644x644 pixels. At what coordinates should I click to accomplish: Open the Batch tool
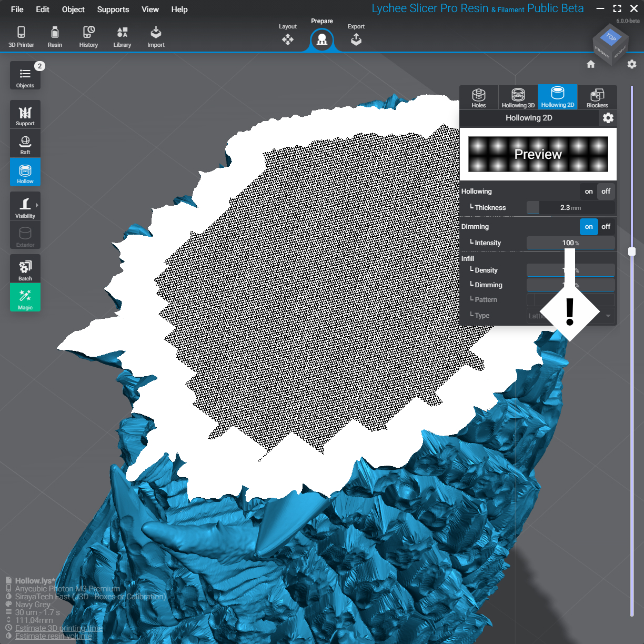[x=25, y=268]
